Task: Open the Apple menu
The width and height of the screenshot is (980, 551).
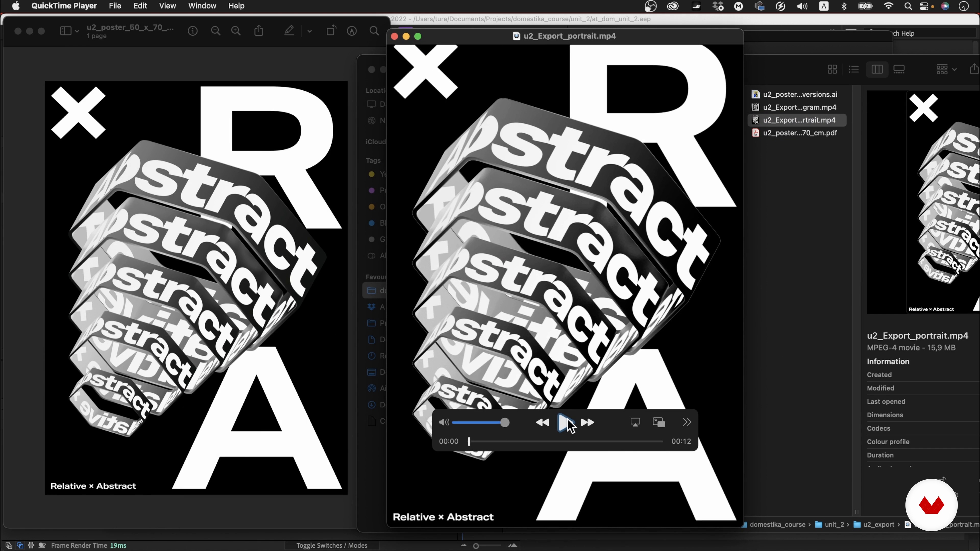Action: (x=16, y=6)
